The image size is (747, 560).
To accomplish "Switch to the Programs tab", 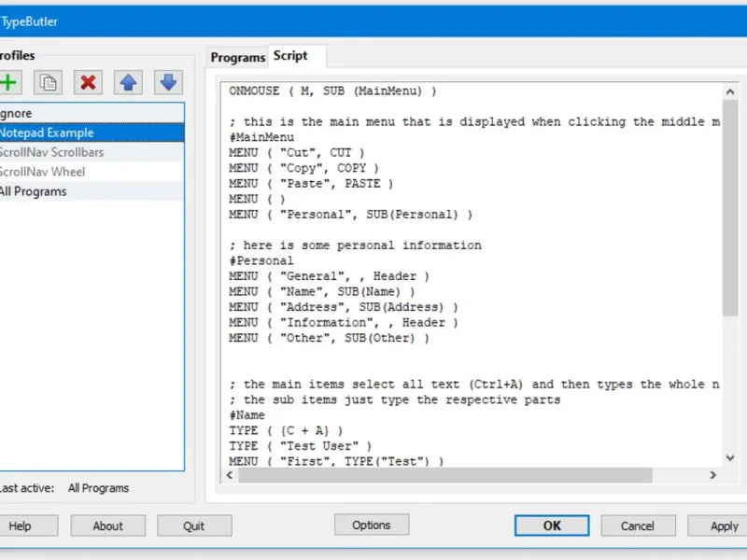I will (x=238, y=57).
